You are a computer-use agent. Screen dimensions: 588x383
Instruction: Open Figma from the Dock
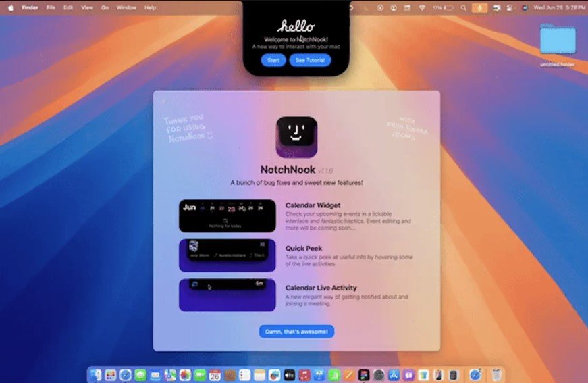[x=364, y=375]
